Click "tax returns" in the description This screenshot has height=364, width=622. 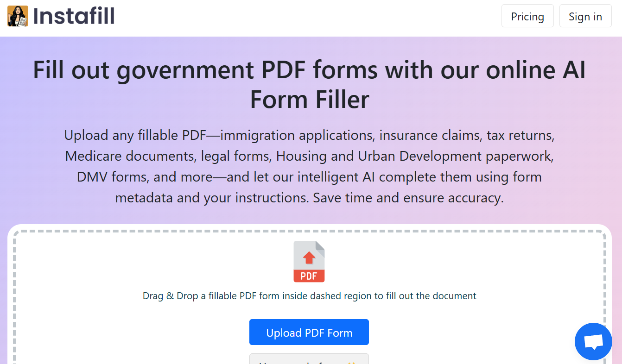click(x=520, y=136)
